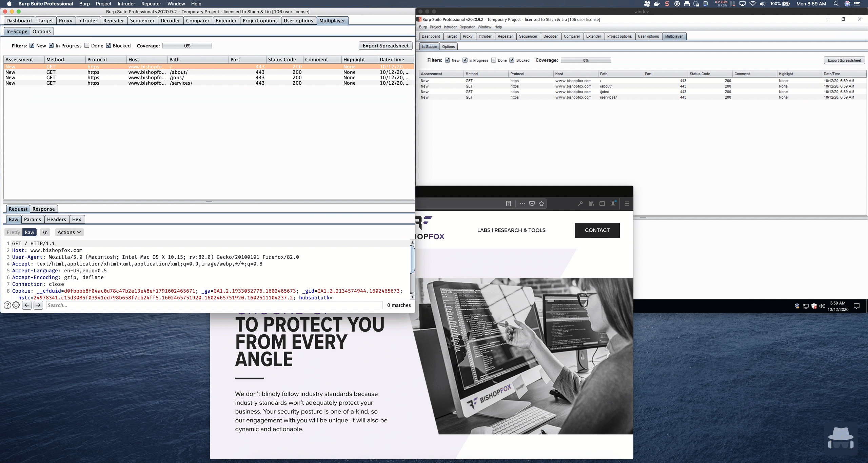Open Firefox developer wrench icon

coord(580,204)
